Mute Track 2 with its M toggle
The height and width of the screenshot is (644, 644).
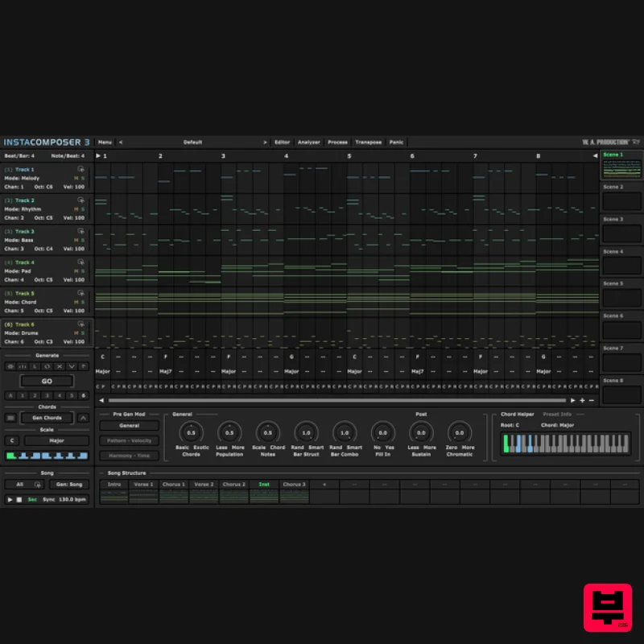click(x=75, y=211)
